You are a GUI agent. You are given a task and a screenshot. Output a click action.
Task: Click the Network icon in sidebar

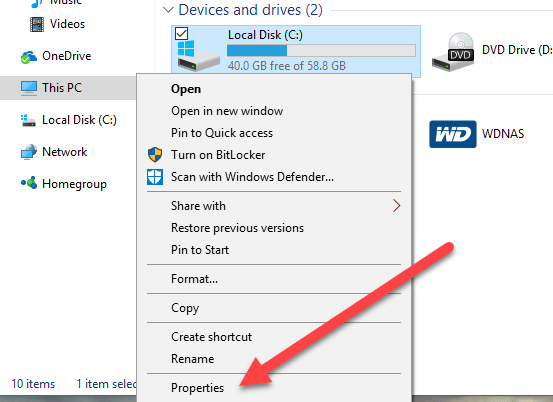[x=29, y=152]
